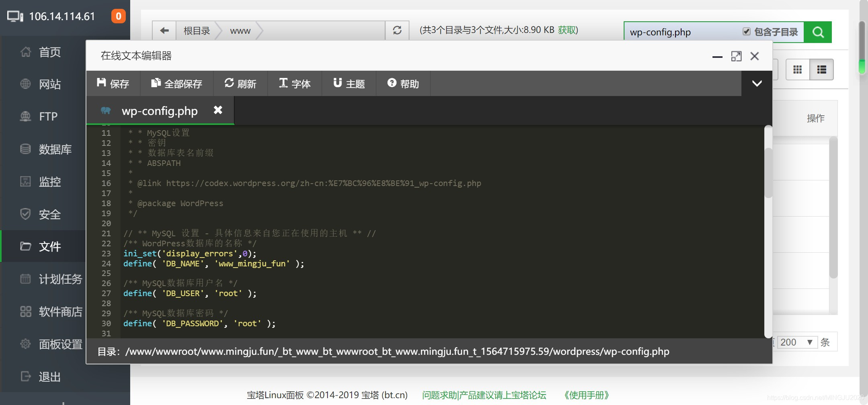Viewport: 868px width, 405px height.
Task: Save the file with 保存 button
Action: (113, 84)
